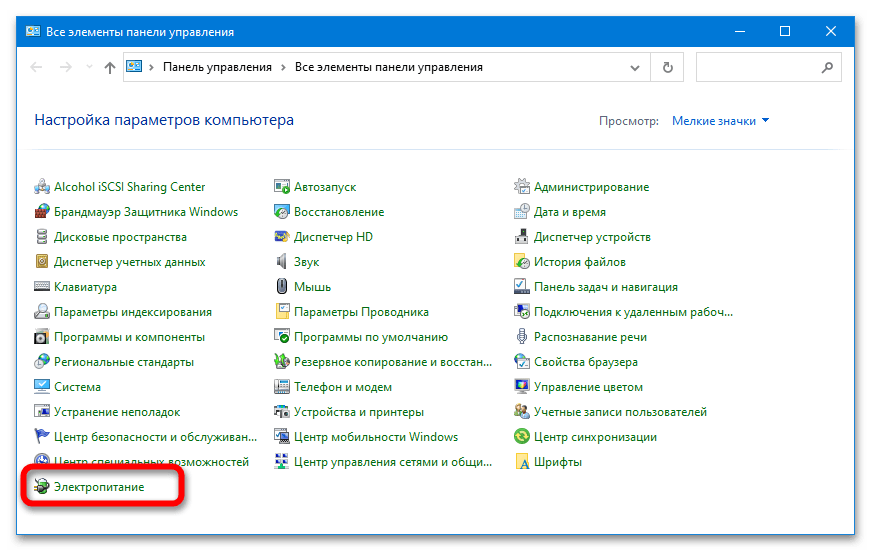Click the Клавиатура keyboard icon

click(x=42, y=287)
